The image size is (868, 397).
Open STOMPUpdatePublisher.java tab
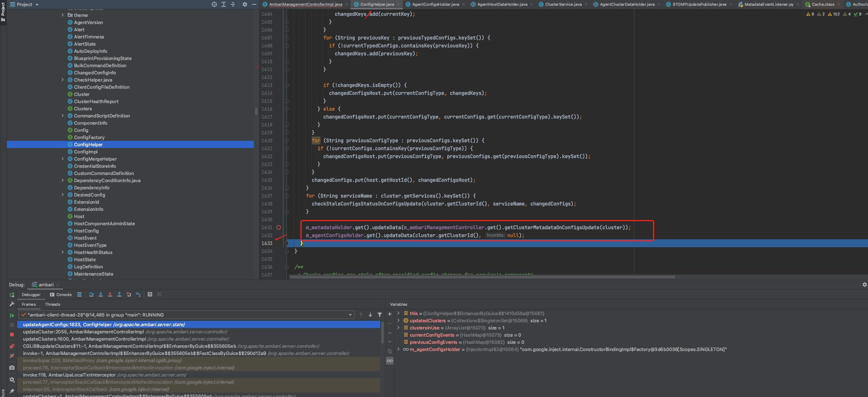click(x=699, y=4)
